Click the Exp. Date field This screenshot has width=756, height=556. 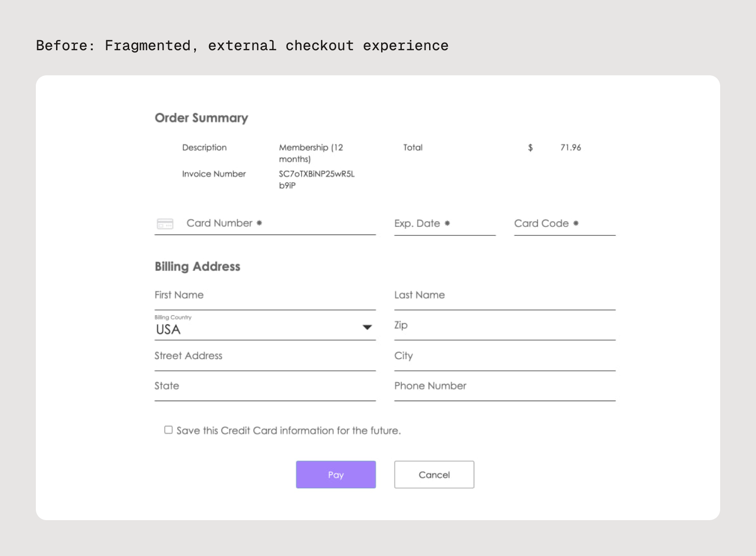[444, 224]
